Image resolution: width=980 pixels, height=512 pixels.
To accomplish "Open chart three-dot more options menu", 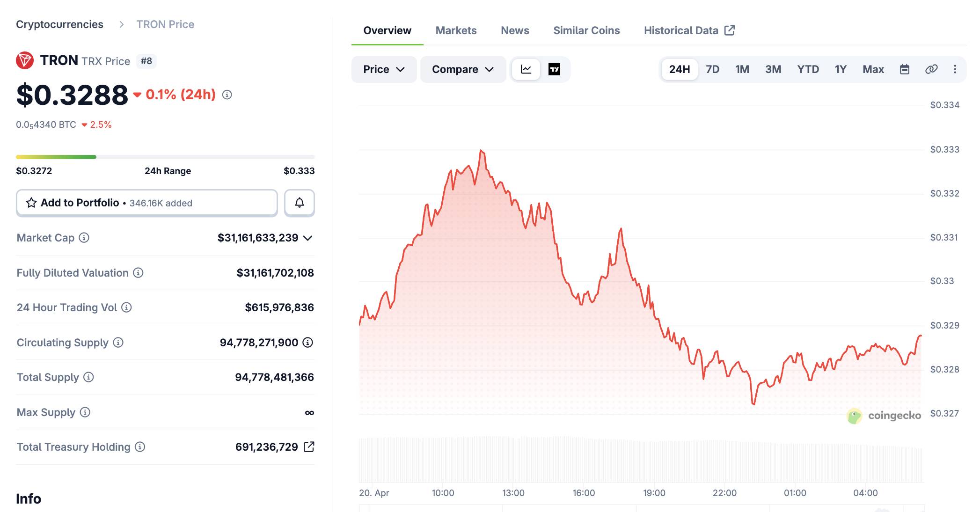I will 955,69.
